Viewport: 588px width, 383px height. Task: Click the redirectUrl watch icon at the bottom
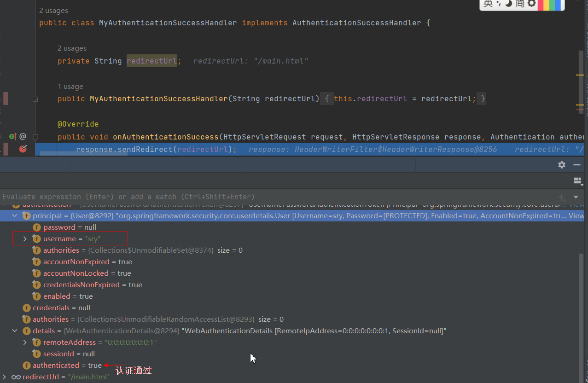click(x=17, y=377)
